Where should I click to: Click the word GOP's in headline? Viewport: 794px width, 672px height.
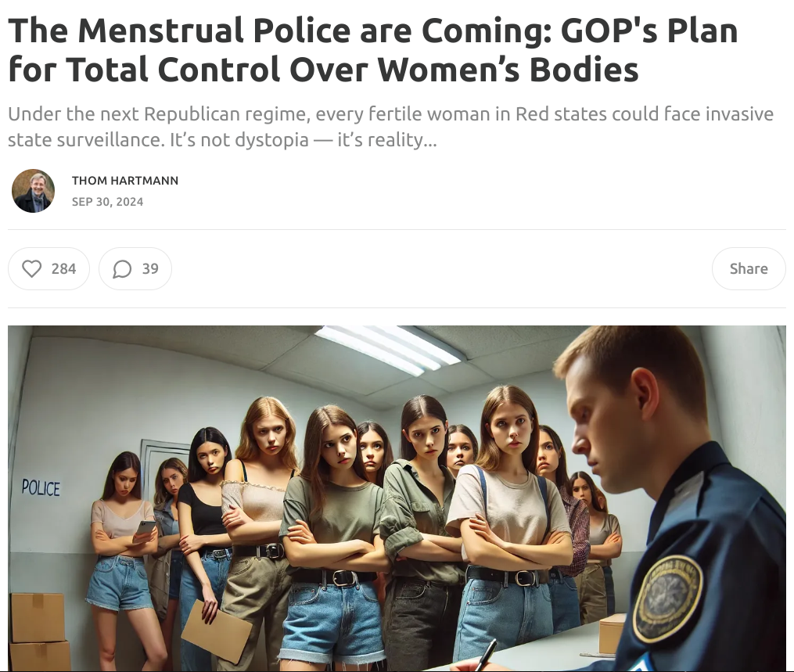[609, 31]
